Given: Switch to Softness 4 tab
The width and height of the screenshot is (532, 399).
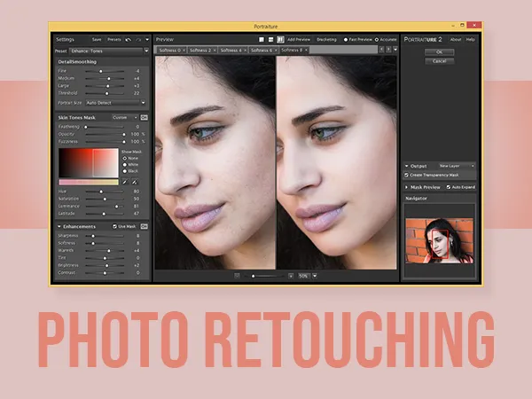Looking at the screenshot, I should [x=231, y=51].
